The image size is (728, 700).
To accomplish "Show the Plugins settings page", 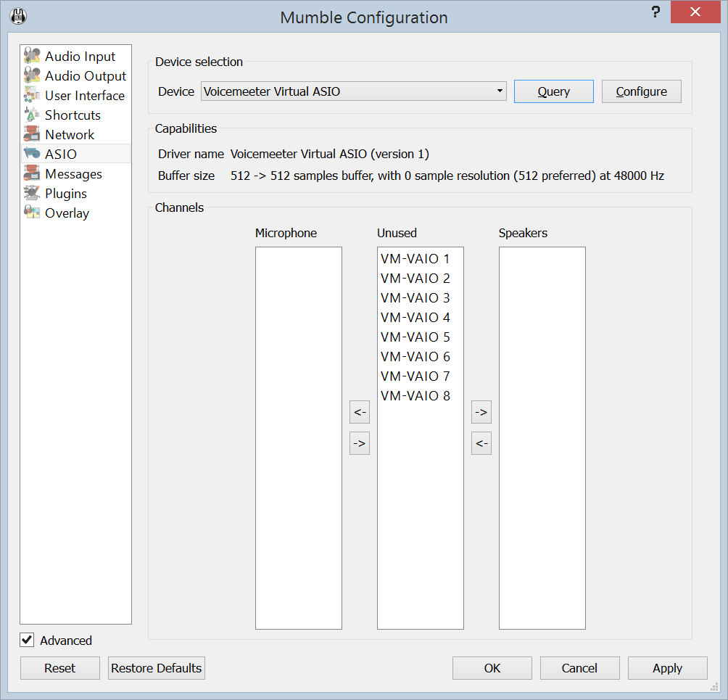I will point(75,193).
